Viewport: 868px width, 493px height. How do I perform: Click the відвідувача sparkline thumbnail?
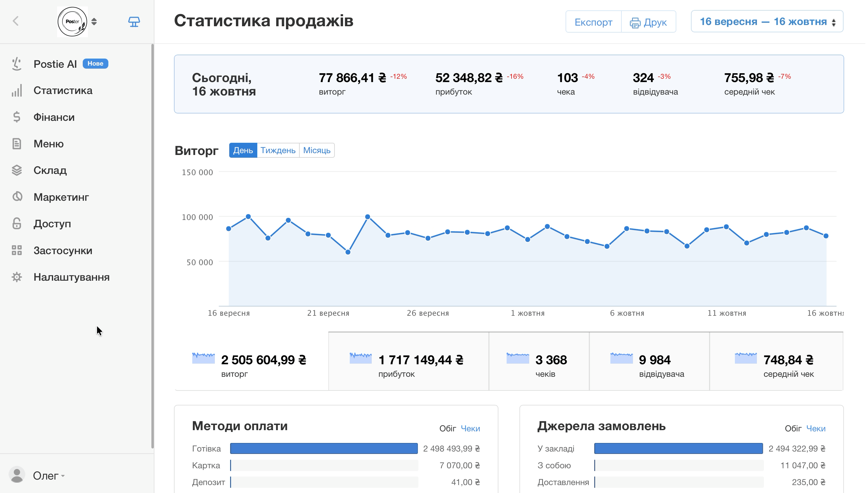[x=623, y=358]
